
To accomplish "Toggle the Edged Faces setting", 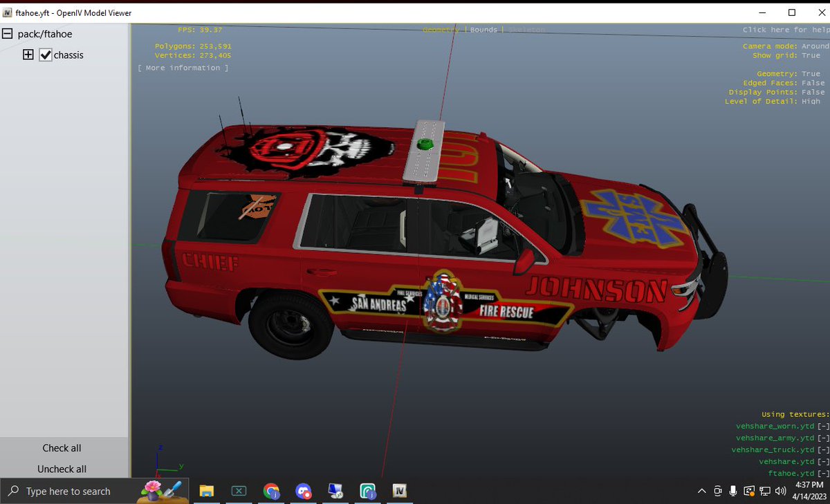I will 784,83.
